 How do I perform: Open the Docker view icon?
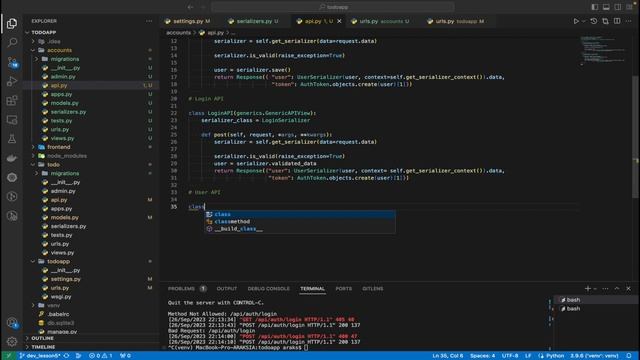point(12,158)
